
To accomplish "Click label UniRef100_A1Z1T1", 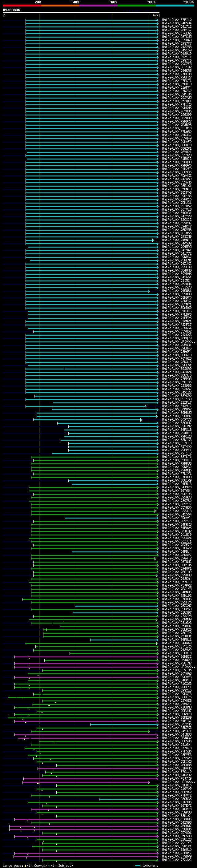I will 176,57.
